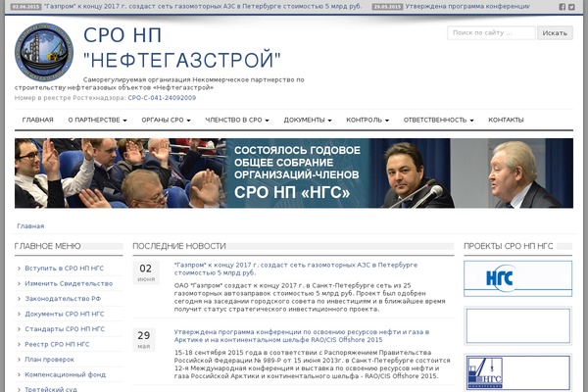Click the 02 июня news date badge
Image resolution: width=588 pixels, height=392 pixels.
pos(146,272)
